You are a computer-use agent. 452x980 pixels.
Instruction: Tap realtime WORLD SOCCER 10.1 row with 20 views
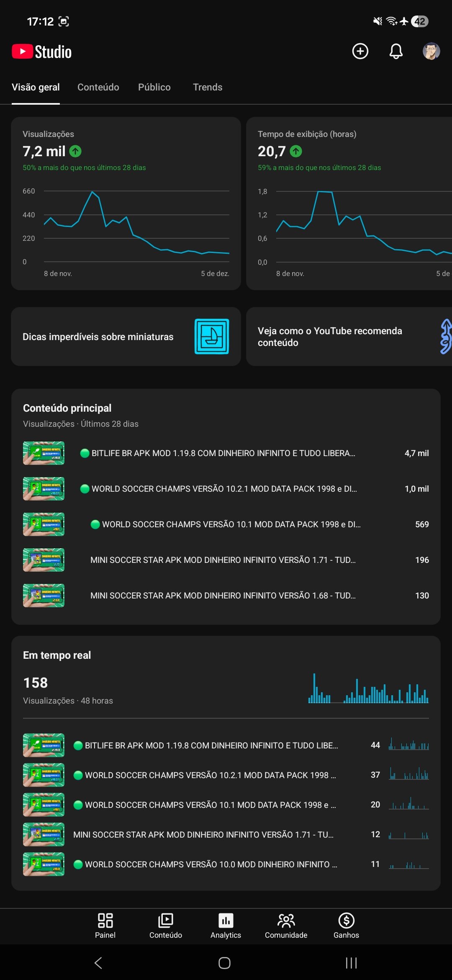226,805
